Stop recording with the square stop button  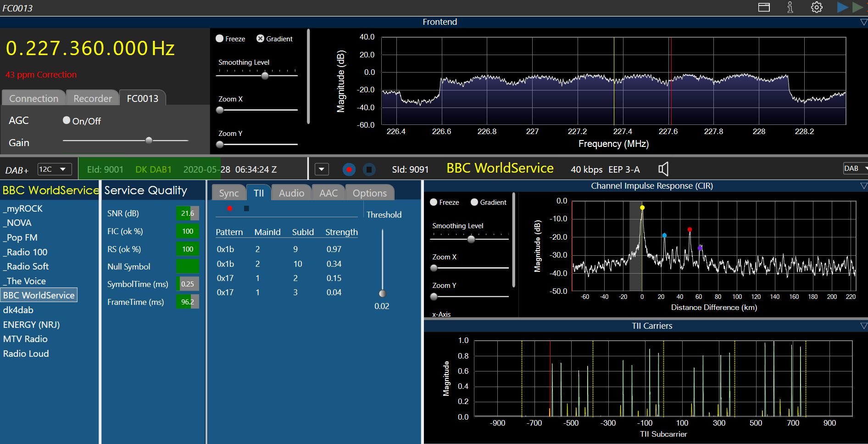[369, 169]
